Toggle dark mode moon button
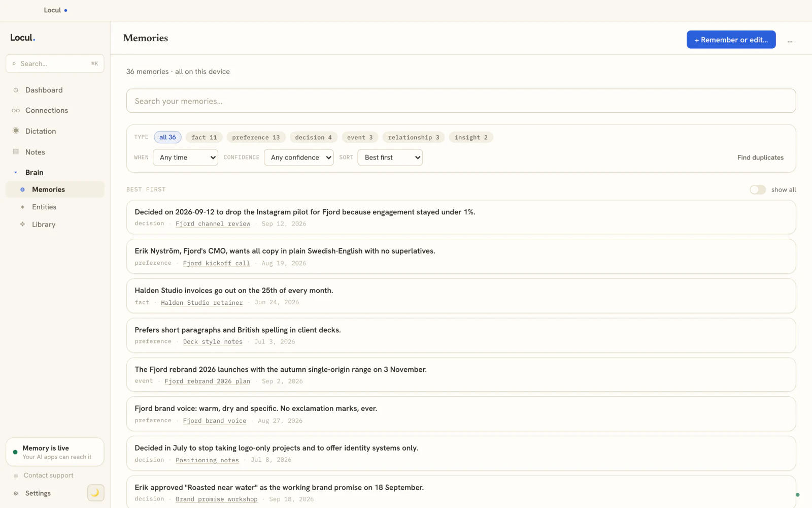 click(x=95, y=493)
